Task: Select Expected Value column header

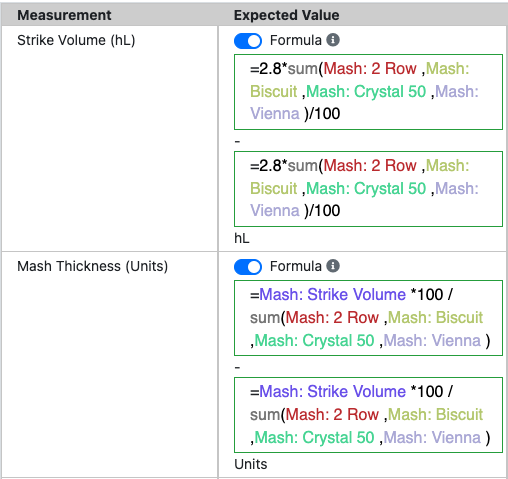Action: point(287,15)
